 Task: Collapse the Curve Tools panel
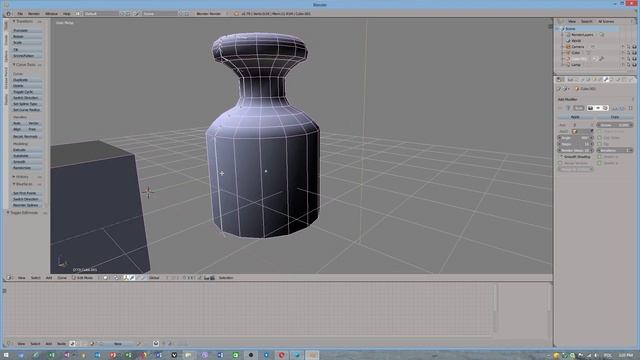pyautogui.click(x=14, y=64)
